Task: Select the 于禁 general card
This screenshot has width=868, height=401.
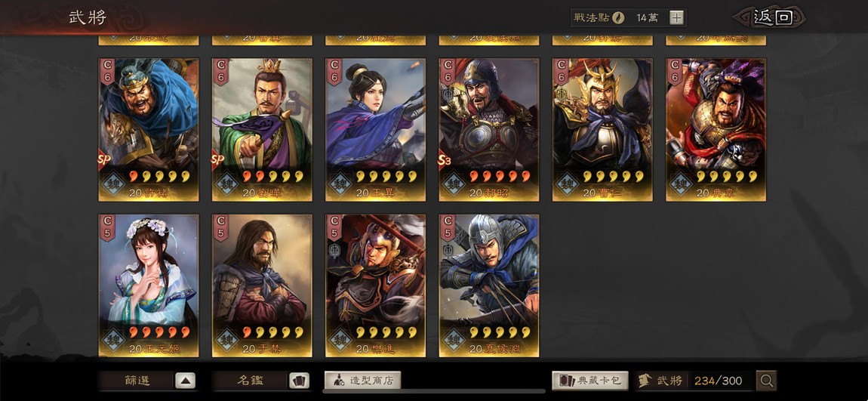Action: tap(262, 285)
